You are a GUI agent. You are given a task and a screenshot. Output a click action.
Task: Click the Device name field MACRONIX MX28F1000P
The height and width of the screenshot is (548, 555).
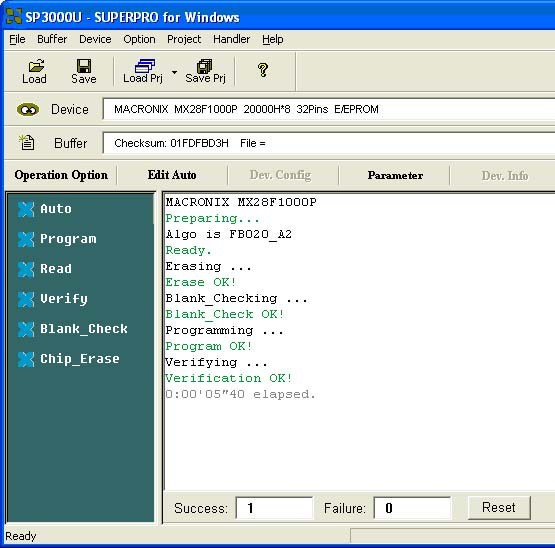[x=329, y=109]
